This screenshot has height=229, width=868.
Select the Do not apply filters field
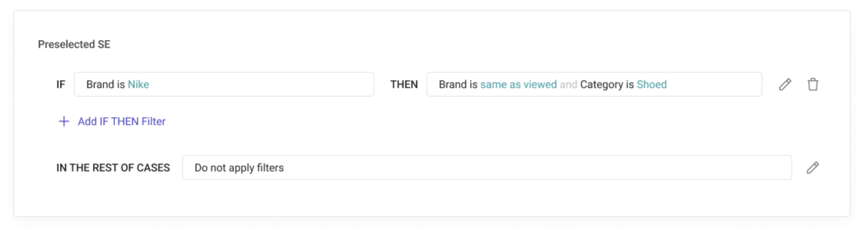[x=487, y=167]
